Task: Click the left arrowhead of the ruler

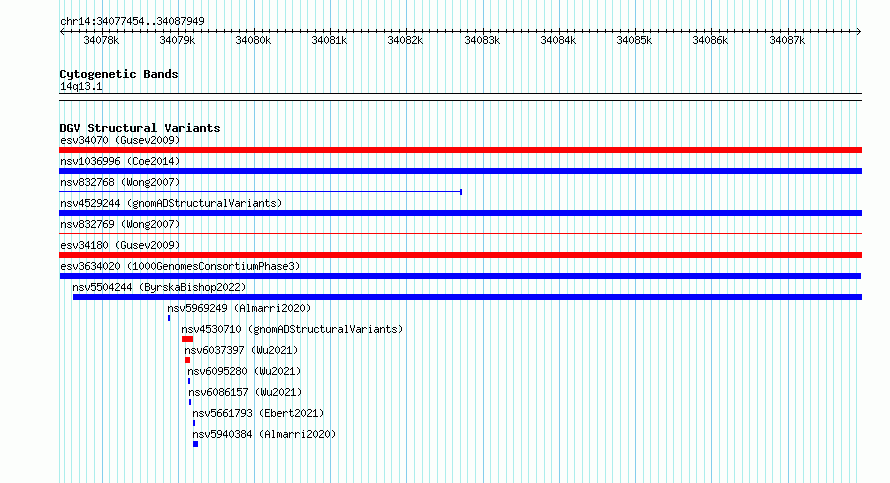Action: click(x=62, y=32)
